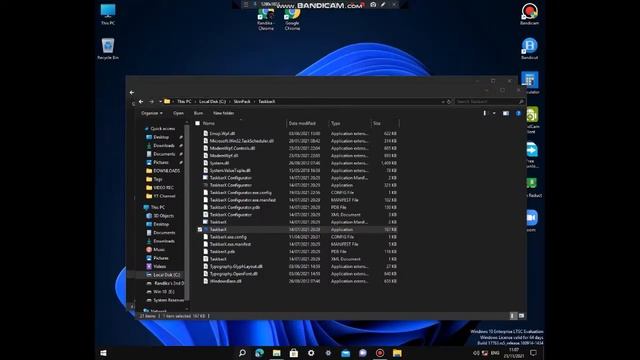This screenshot has width=640, height=360.
Task: Click the magnifier icon in Explorer's search box
Action: [x=521, y=102]
